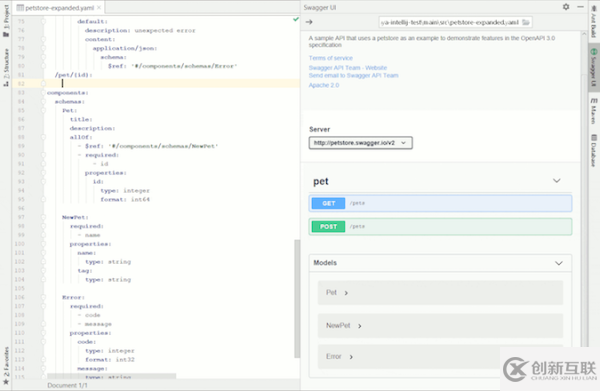The image size is (600, 391).
Task: Click the Project folder icon in sidebar
Action: tap(6, 34)
